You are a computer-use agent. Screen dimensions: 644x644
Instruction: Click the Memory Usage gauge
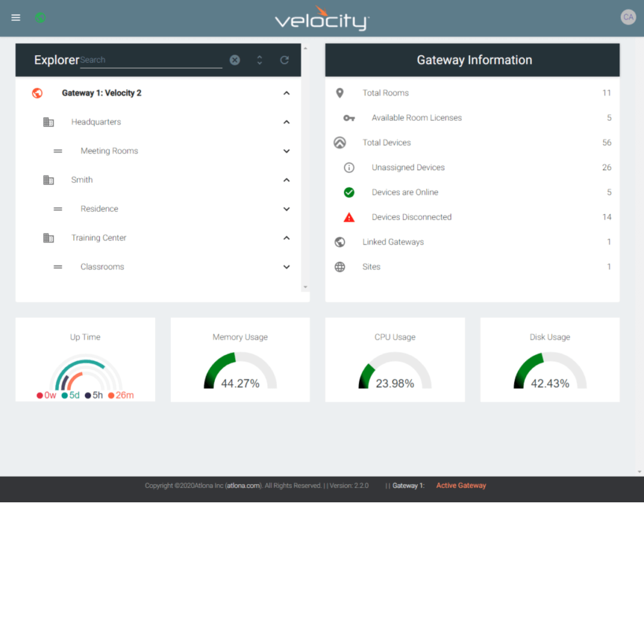240,371
